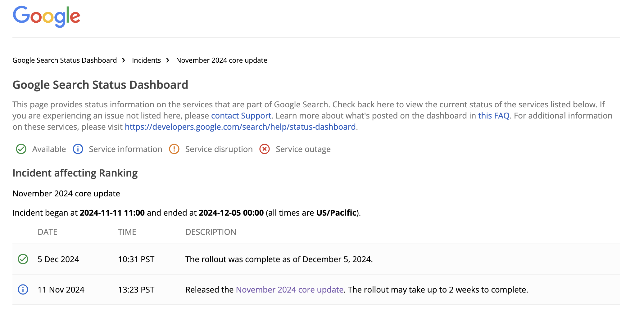Click the red Service outage icon
Screen dimensions: 644x309
[264, 149]
